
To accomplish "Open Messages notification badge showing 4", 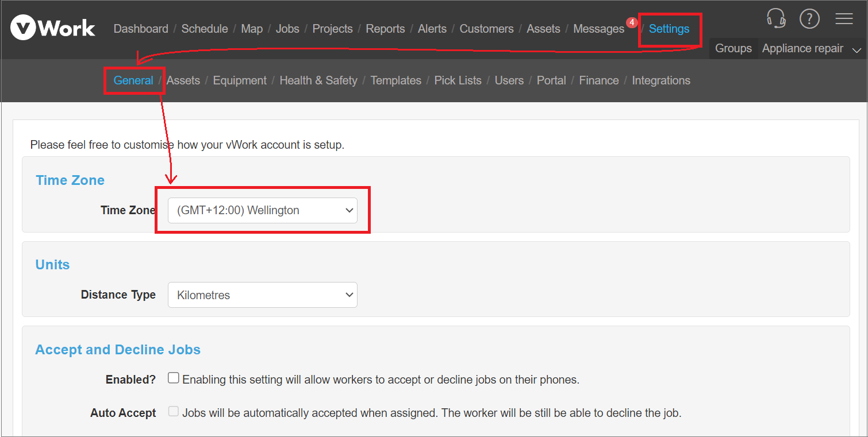I will point(632,22).
